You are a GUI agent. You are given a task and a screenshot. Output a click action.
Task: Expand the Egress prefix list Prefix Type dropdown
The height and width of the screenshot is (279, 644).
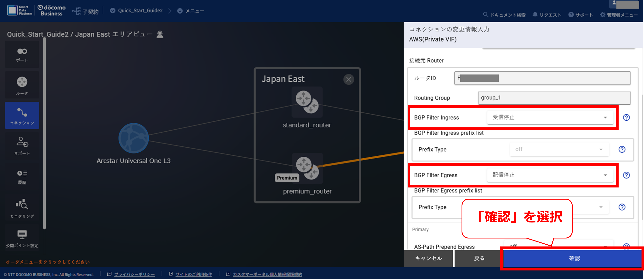tap(601, 207)
